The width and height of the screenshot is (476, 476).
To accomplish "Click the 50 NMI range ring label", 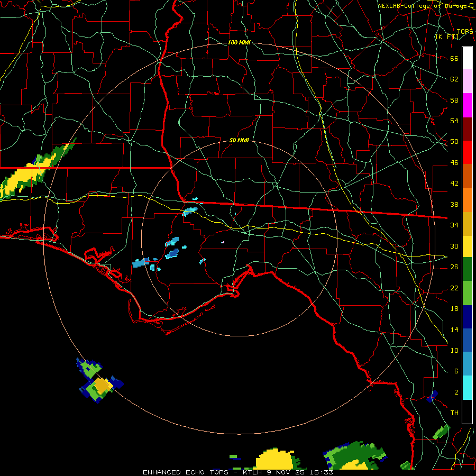I will click(x=239, y=140).
